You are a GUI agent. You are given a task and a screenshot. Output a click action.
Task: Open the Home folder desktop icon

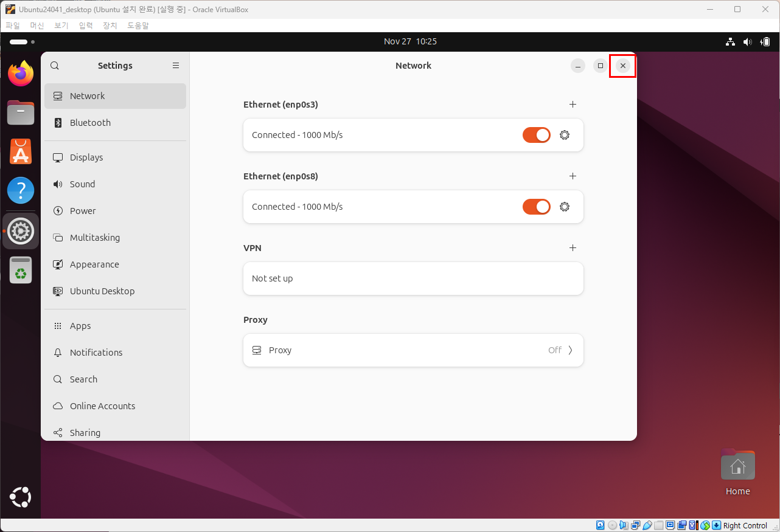738,473
